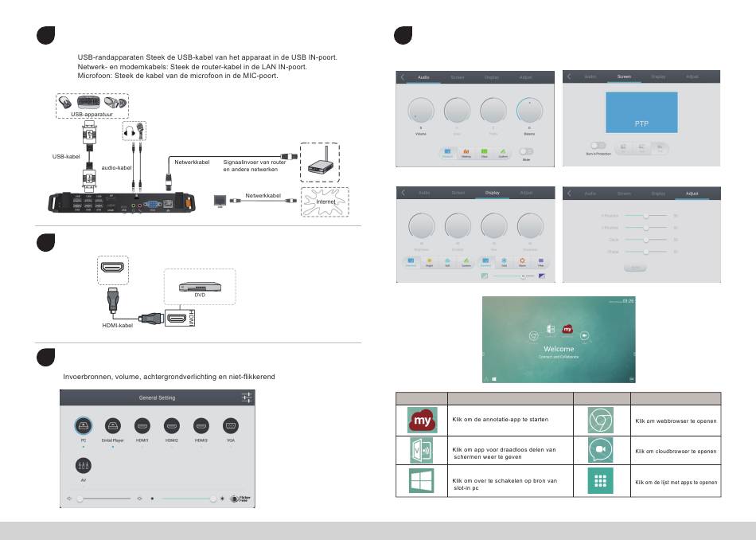The height and width of the screenshot is (540, 756).
Task: Adjust the H Position slider in Adjust panel
Action: coord(646,216)
